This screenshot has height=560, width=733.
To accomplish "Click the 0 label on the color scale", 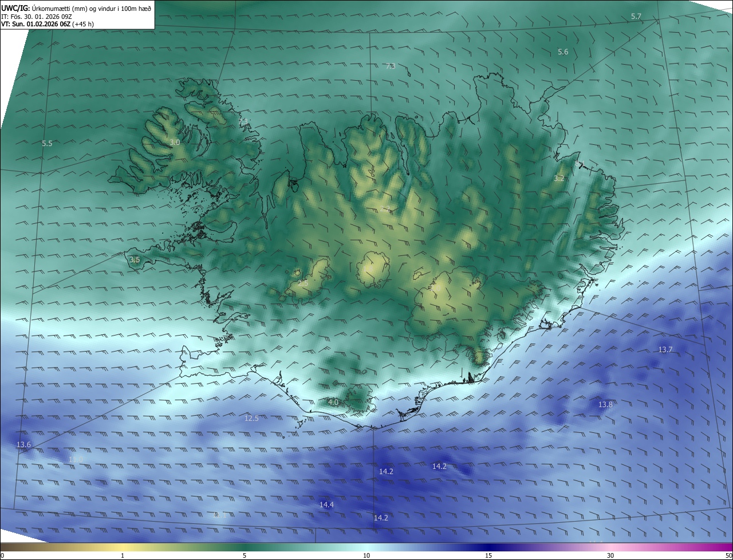I will point(2,555).
